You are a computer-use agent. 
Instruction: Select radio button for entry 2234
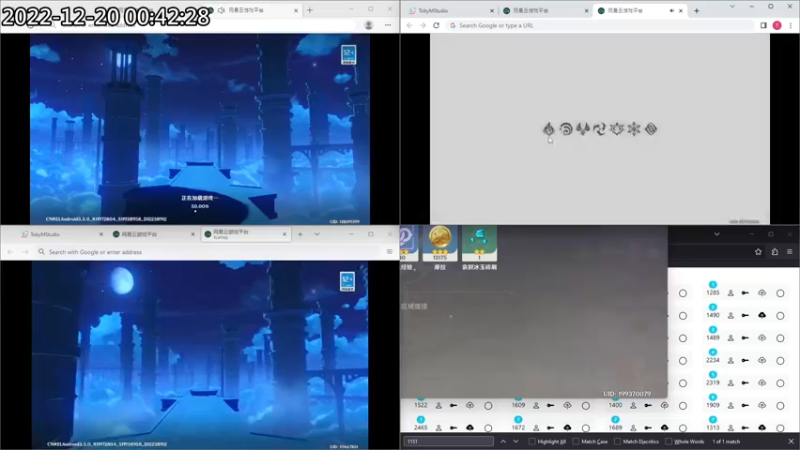pos(780,361)
